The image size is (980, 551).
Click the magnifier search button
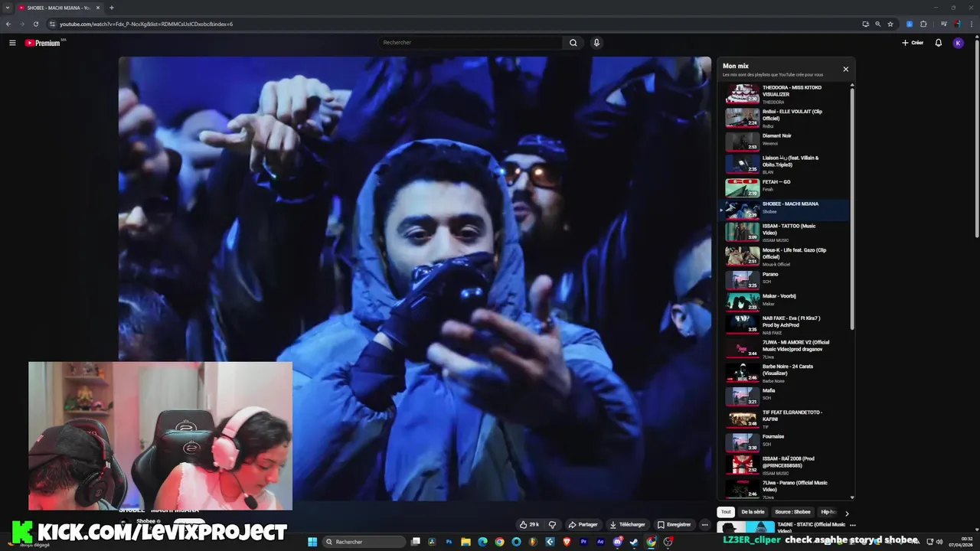pyautogui.click(x=573, y=43)
